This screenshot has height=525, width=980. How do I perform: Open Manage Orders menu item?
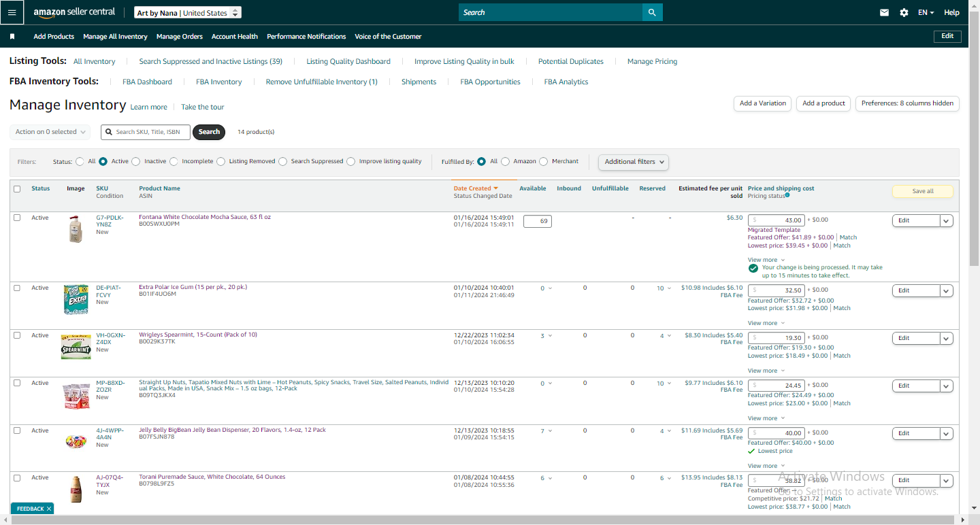pos(180,37)
